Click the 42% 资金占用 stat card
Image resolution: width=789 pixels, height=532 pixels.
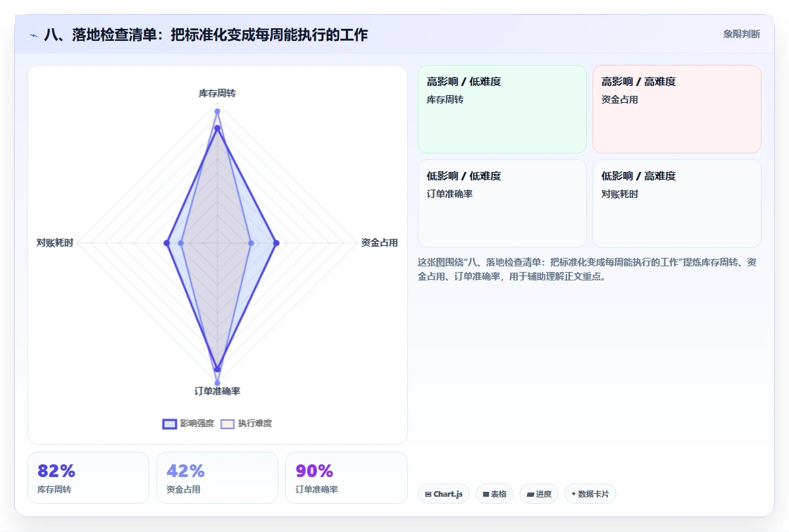coord(218,478)
